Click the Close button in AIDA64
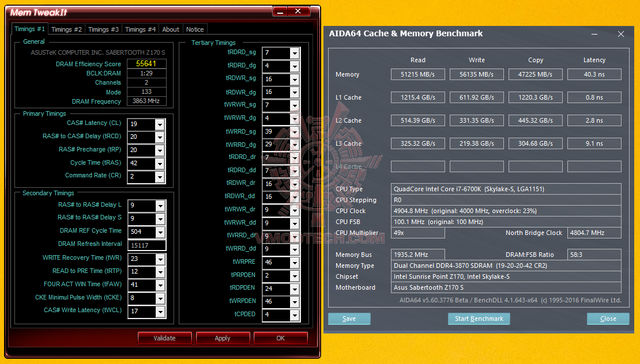The height and width of the screenshot is (364, 640). (608, 318)
